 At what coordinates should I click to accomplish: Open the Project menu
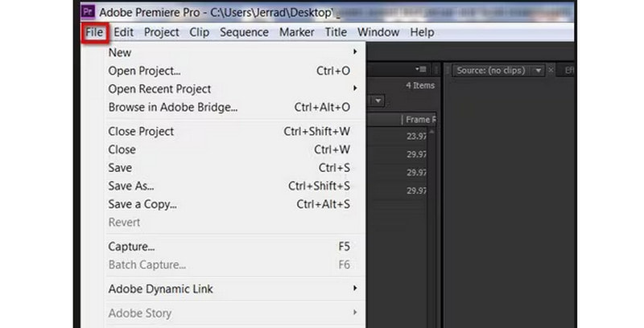(x=162, y=32)
